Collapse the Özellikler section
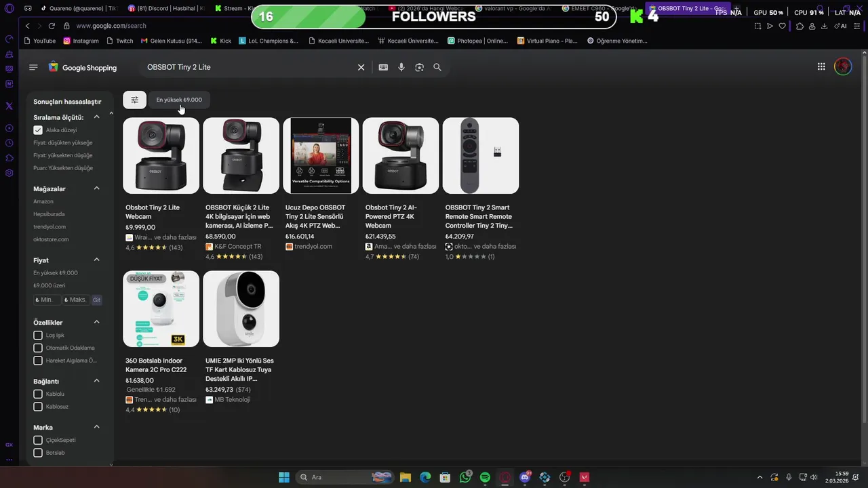This screenshot has width=868, height=488. click(x=96, y=322)
